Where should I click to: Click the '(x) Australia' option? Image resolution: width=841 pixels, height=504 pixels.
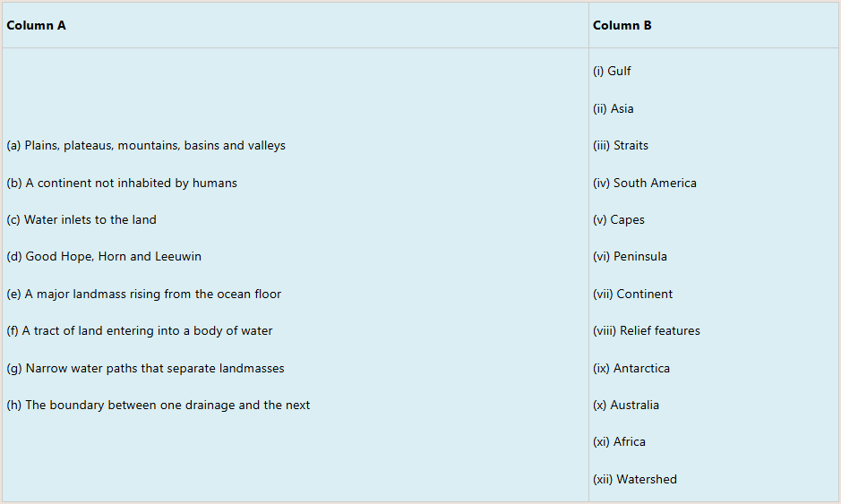(x=625, y=405)
